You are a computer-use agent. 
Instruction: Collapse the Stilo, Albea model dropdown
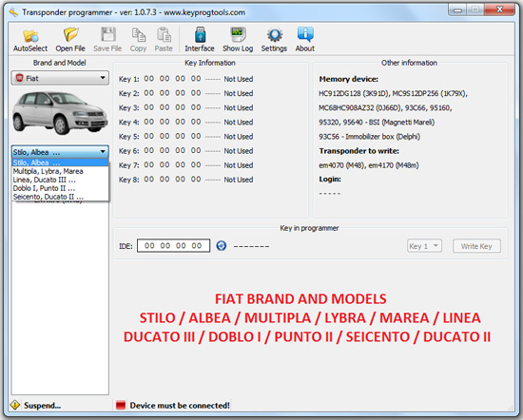coord(60,152)
